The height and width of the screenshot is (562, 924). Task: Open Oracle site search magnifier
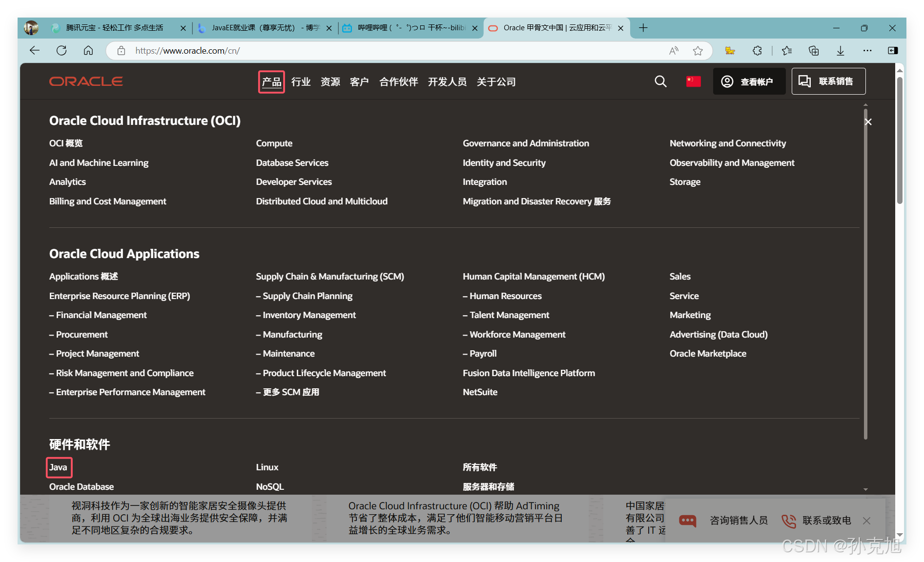(x=660, y=81)
